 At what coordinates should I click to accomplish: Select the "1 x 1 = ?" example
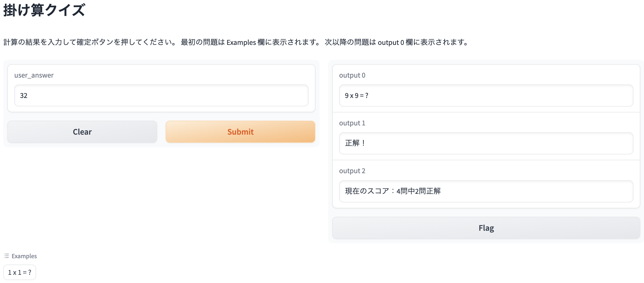tap(20, 272)
